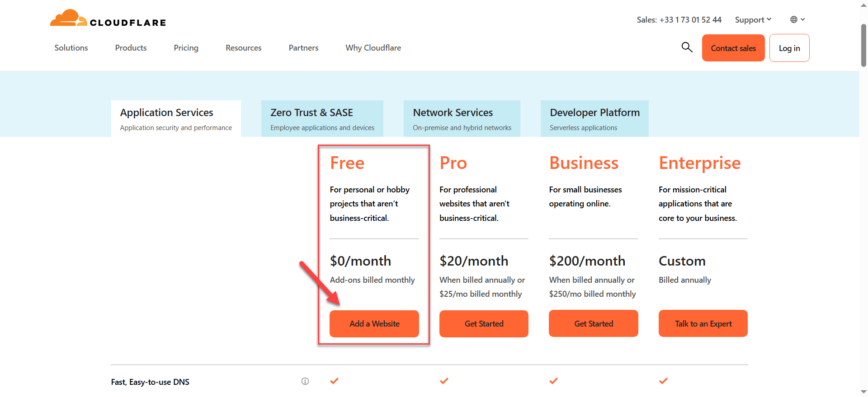This screenshot has width=868, height=397.
Task: Click Talk to an Expert button
Action: tap(703, 323)
